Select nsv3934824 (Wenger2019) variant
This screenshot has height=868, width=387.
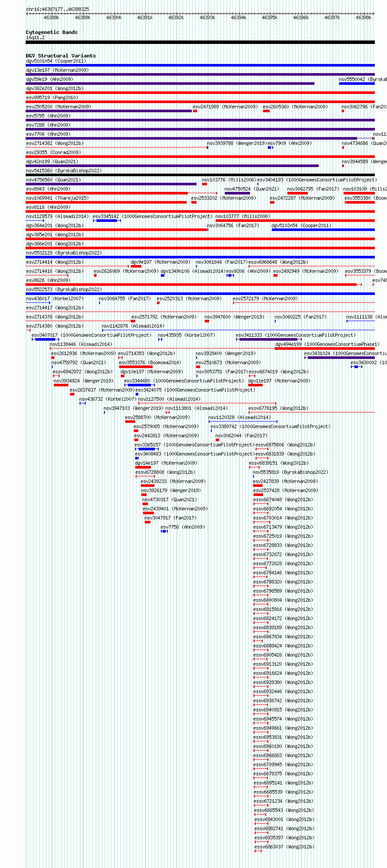coord(83,381)
